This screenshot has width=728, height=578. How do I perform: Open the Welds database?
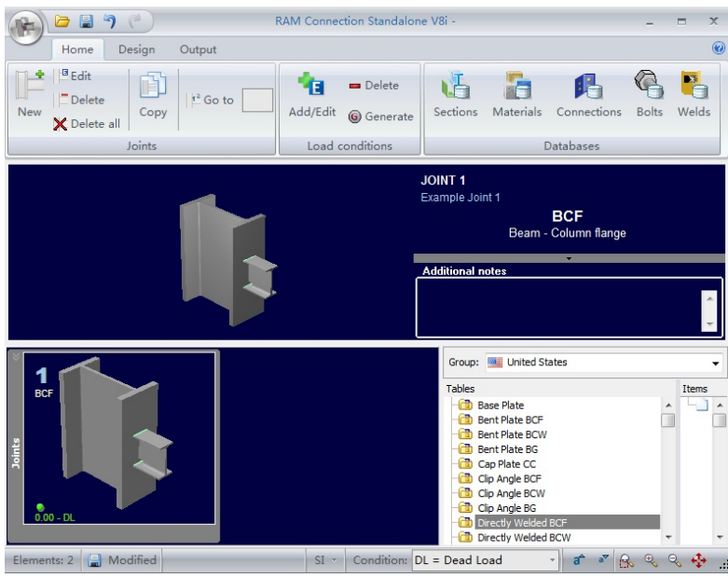(x=694, y=94)
